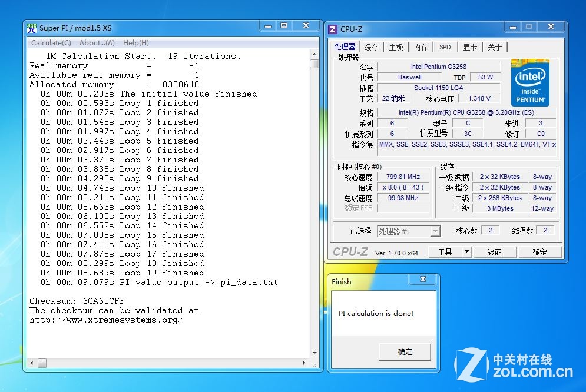Click the 工艺 value 22 纳米
The height and width of the screenshot is (392, 586).
(393, 98)
